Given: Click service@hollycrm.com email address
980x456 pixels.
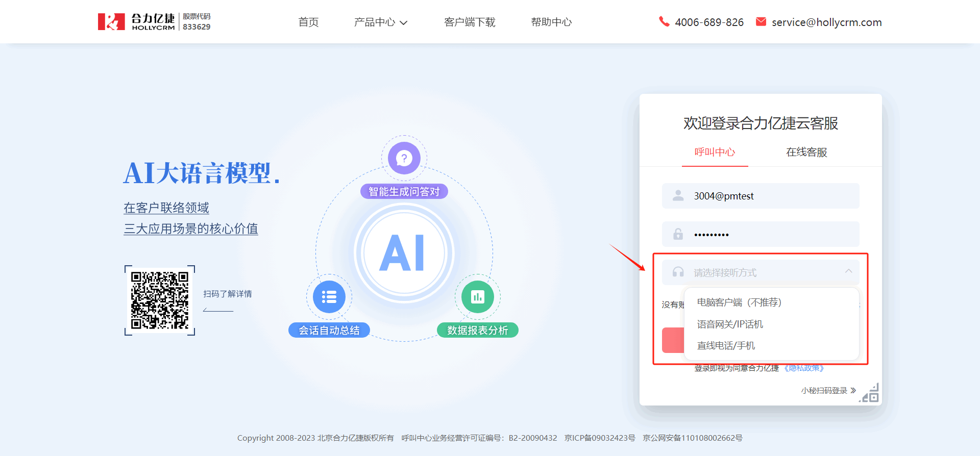Looking at the screenshot, I should click(x=827, y=22).
